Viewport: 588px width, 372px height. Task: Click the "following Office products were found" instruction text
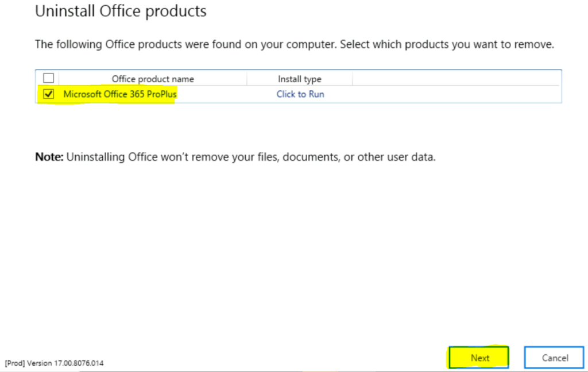coord(295,44)
